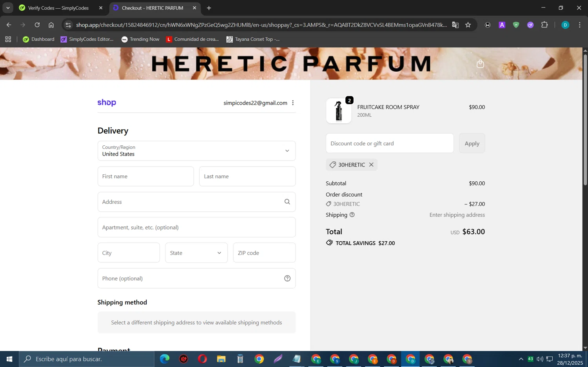Image resolution: width=588 pixels, height=367 pixels.
Task: Click the address search magnifier icon
Action: pos(287,202)
